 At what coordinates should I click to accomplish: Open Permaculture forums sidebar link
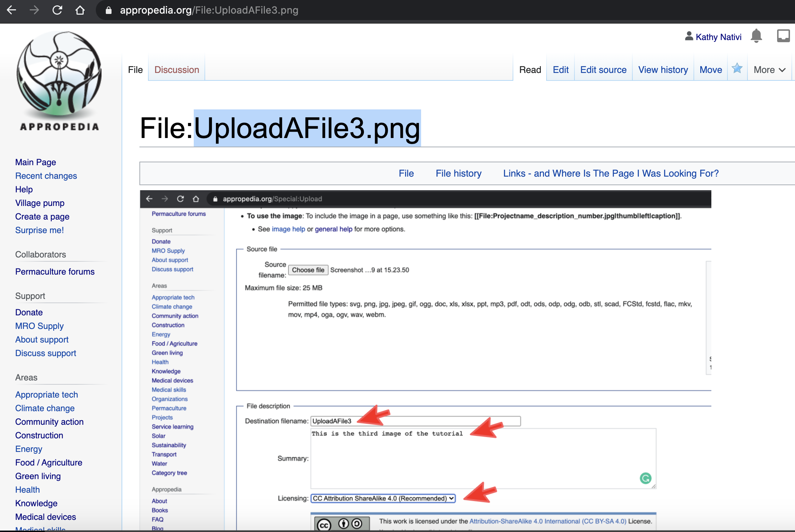(55, 272)
